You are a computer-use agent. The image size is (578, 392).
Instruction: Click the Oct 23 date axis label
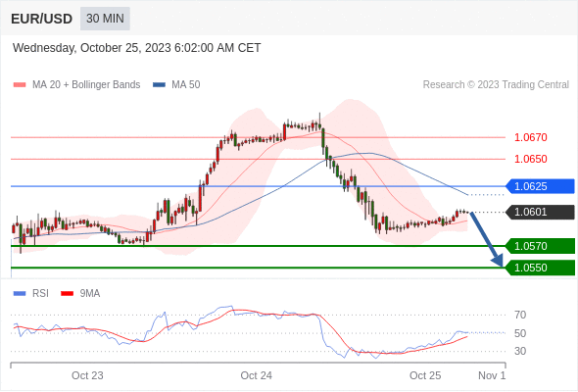pyautogui.click(x=87, y=375)
